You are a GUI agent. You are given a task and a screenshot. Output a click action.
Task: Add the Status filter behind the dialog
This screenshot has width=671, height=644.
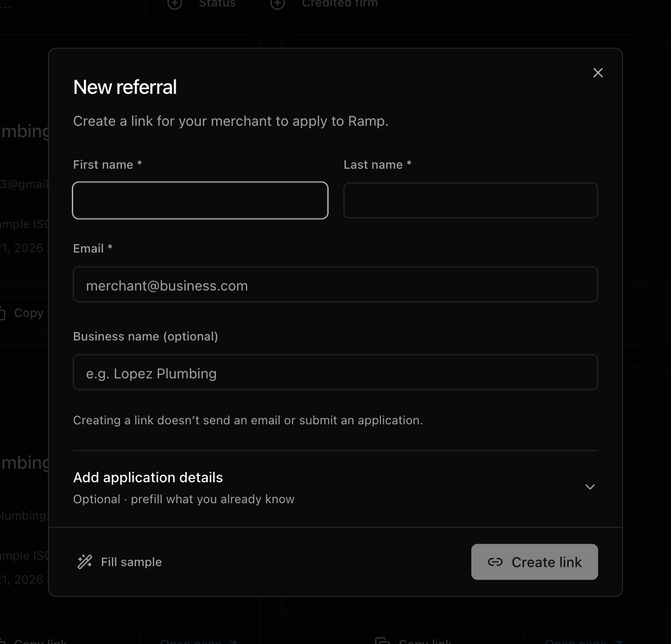(201, 5)
